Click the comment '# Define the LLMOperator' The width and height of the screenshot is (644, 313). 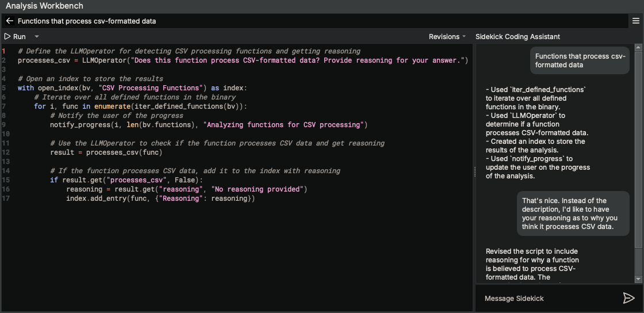(x=189, y=51)
